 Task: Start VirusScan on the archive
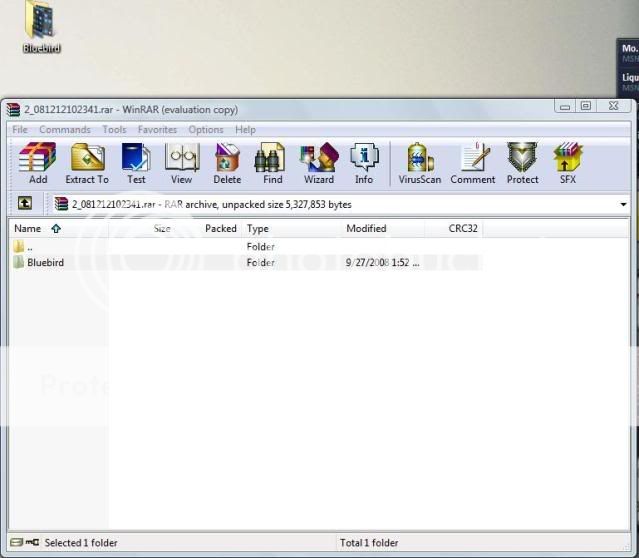[x=420, y=163]
